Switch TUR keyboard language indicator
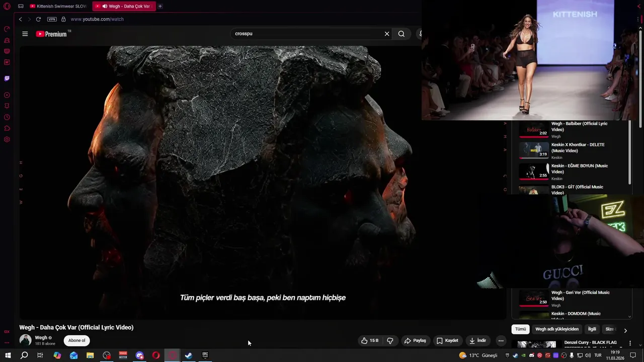Image resolution: width=644 pixels, height=362 pixels. point(598,355)
